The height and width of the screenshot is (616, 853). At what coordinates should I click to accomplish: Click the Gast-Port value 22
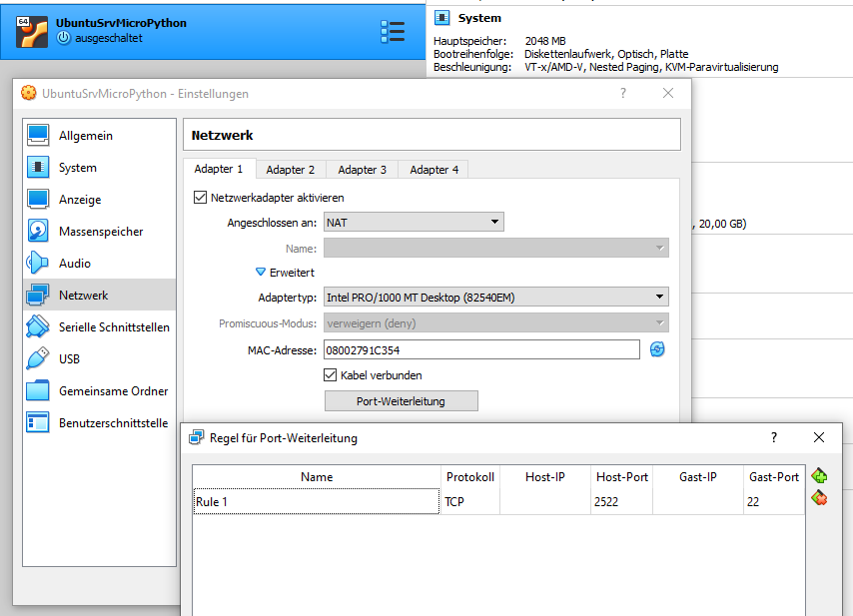(773, 501)
